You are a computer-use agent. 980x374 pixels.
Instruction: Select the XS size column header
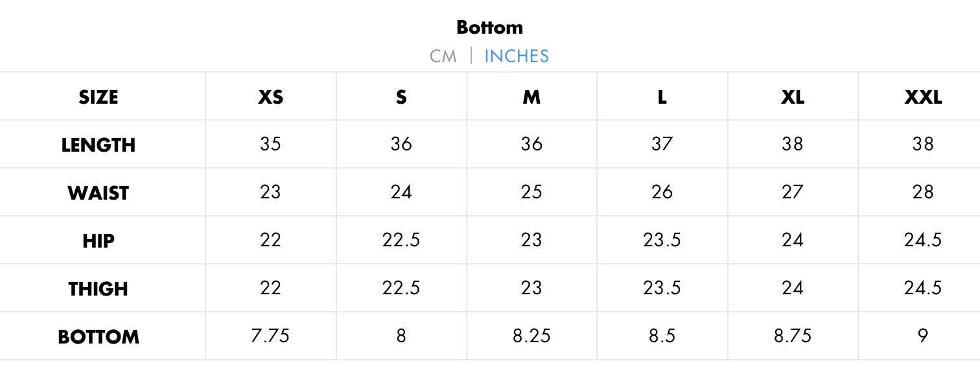tap(270, 97)
